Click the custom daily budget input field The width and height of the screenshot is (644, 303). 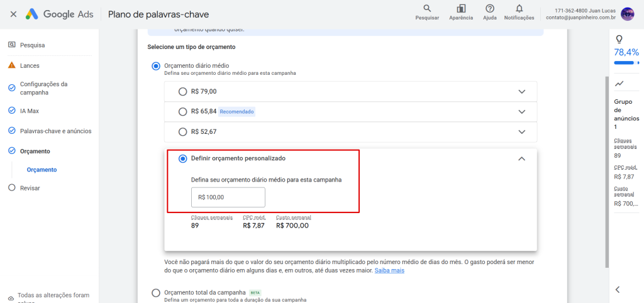point(228,197)
